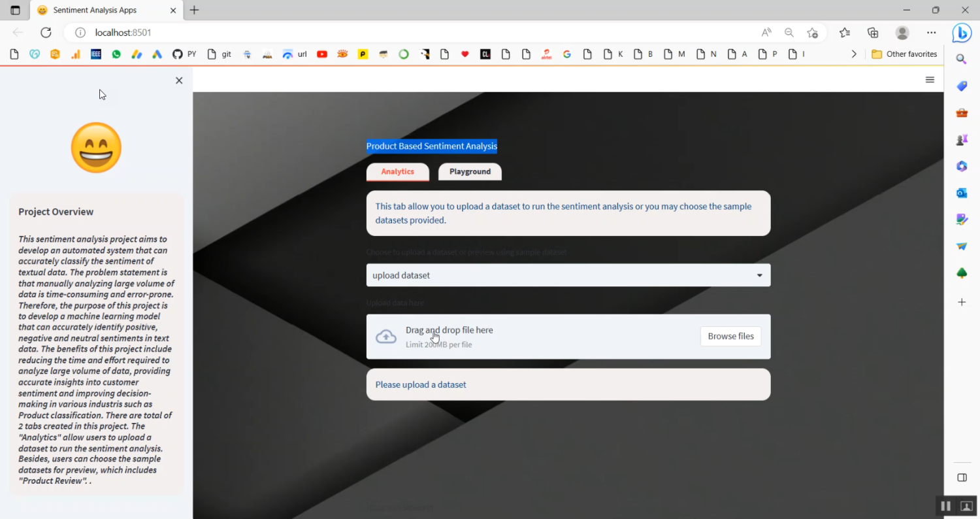This screenshot has height=519, width=980.
Task: Close the Sentiment Analysis Apps browser tab
Action: [x=173, y=10]
